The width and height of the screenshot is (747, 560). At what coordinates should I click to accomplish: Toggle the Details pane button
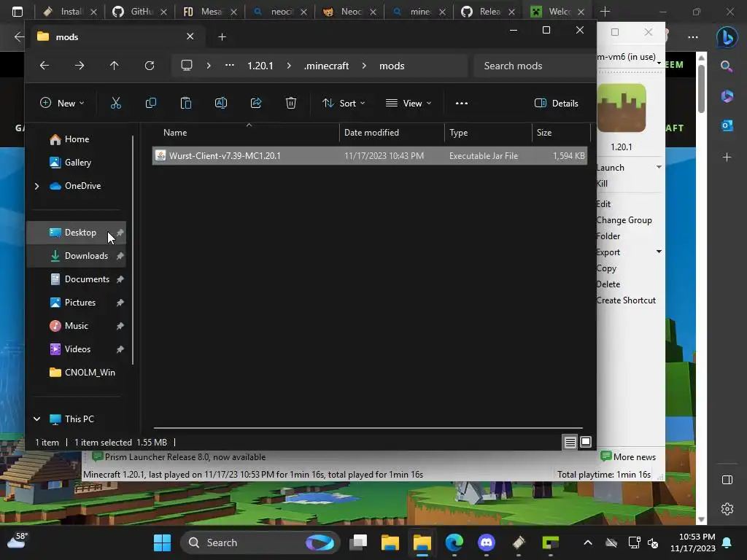pyautogui.click(x=557, y=103)
